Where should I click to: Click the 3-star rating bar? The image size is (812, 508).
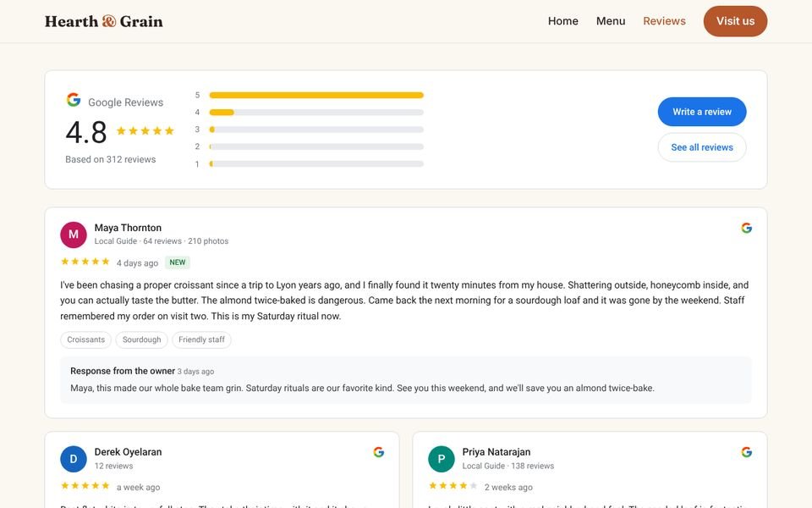[316, 129]
